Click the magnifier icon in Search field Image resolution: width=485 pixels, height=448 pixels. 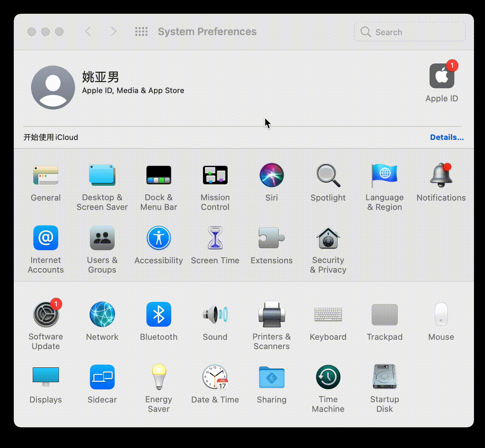366,32
